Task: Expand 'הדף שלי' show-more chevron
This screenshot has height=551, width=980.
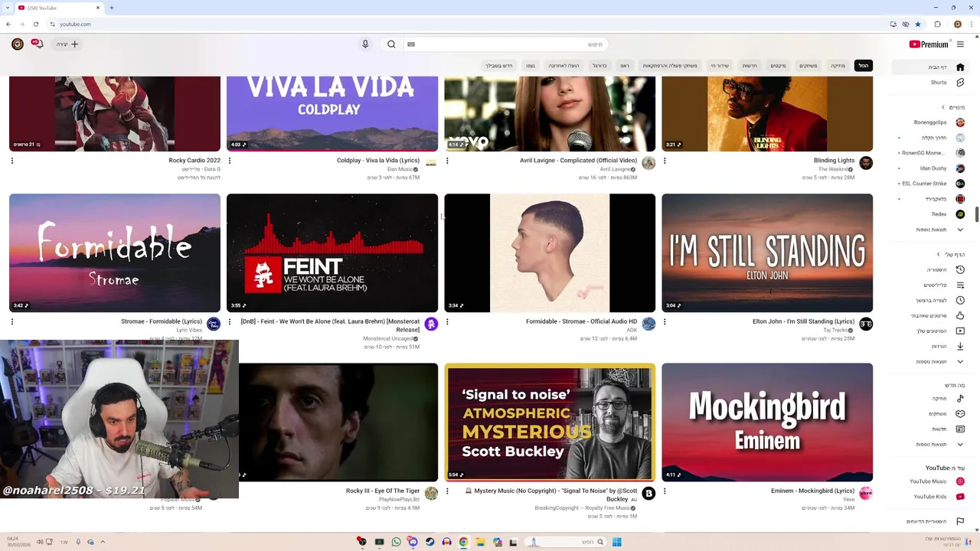Action: pyautogui.click(x=960, y=361)
